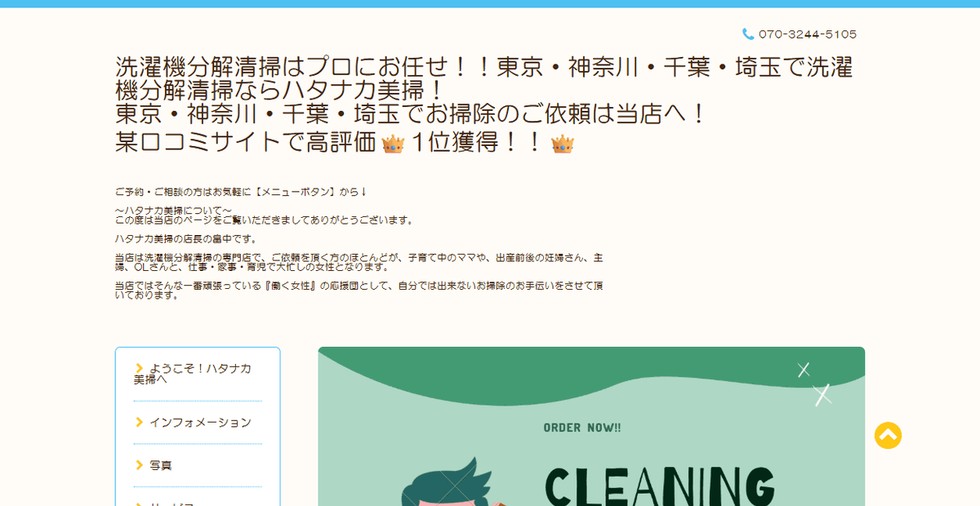The height and width of the screenshot is (506, 980).
Task: Click the 洗濯機分解清掃はプロにお任せ site title heading
Action: click(484, 78)
